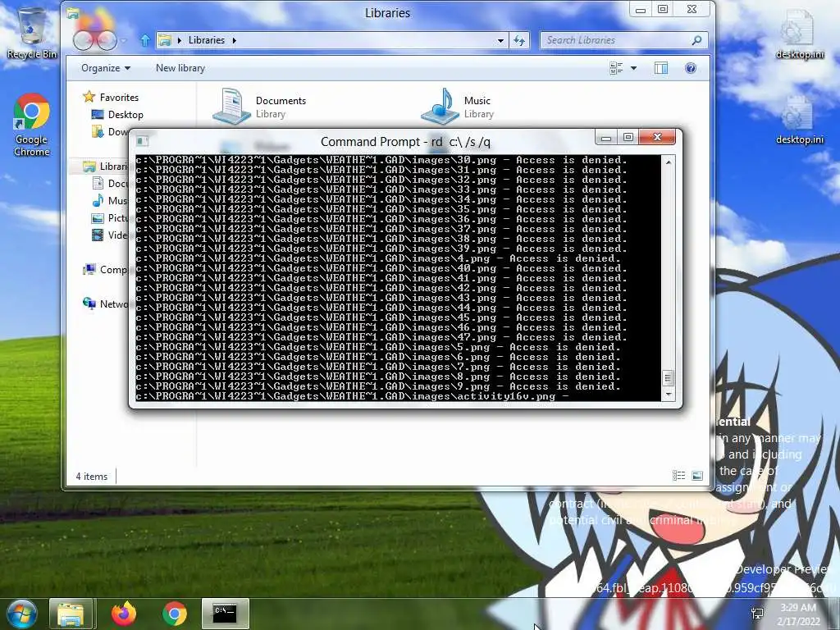
Task: Open Organize dropdown menu
Action: coord(106,68)
